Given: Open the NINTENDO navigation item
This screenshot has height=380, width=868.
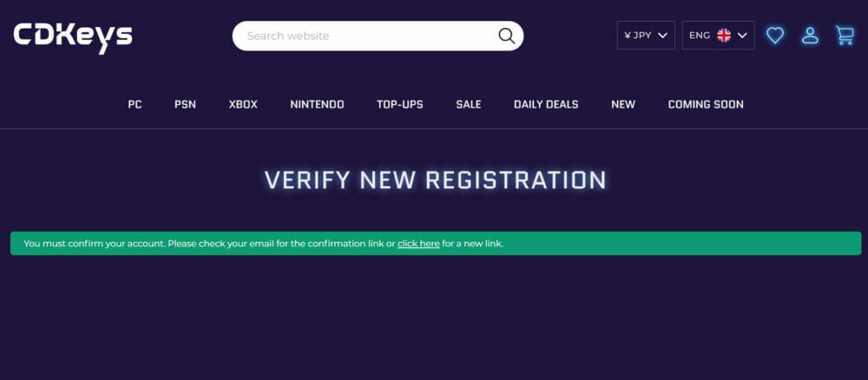Looking at the screenshot, I should [317, 104].
